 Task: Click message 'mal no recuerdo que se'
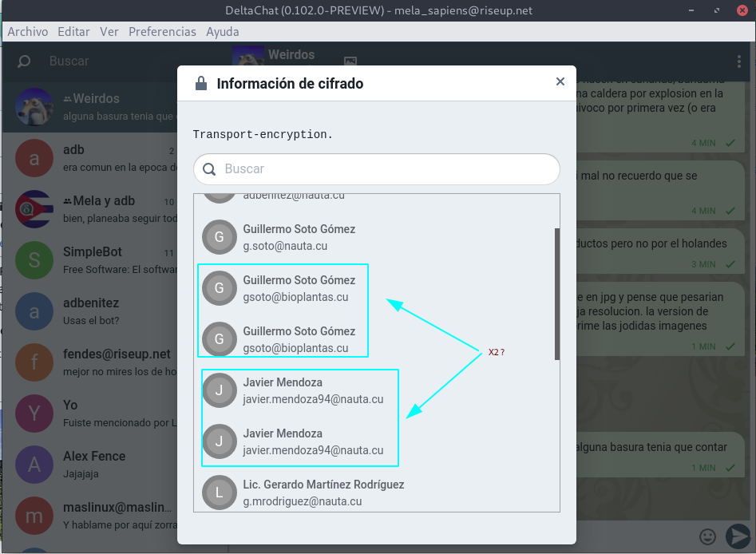pyautogui.click(x=660, y=191)
